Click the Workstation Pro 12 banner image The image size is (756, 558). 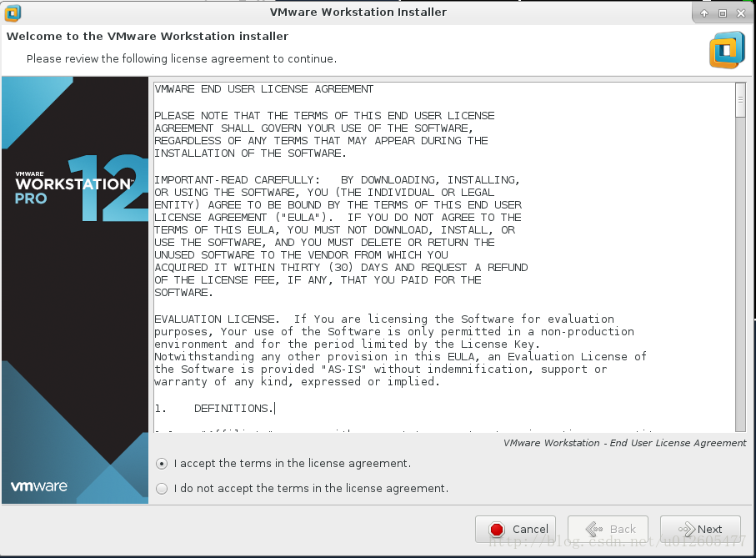coord(75,290)
